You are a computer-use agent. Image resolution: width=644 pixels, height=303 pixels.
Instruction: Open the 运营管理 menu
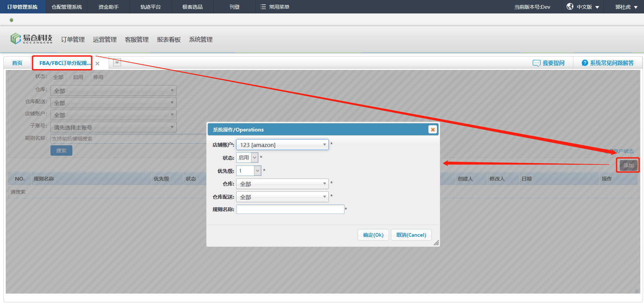click(x=105, y=40)
